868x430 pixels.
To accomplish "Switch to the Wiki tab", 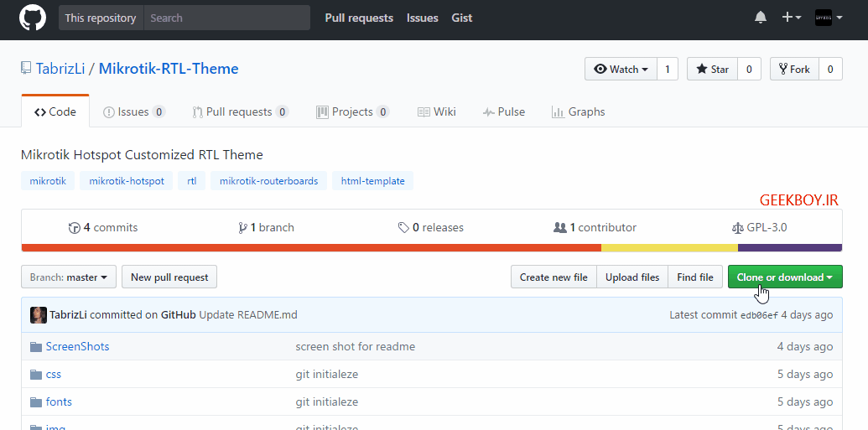I will [x=437, y=111].
